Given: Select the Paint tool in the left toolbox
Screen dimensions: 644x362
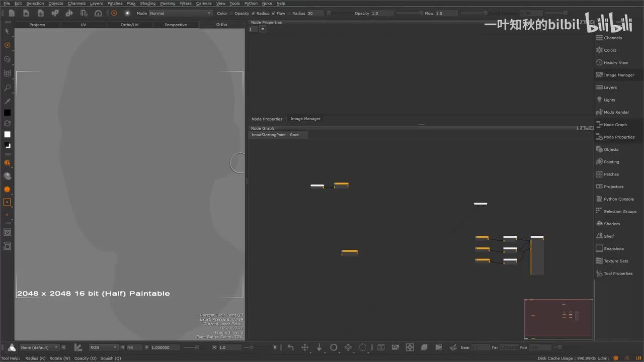Looking at the screenshot, I should [7, 45].
